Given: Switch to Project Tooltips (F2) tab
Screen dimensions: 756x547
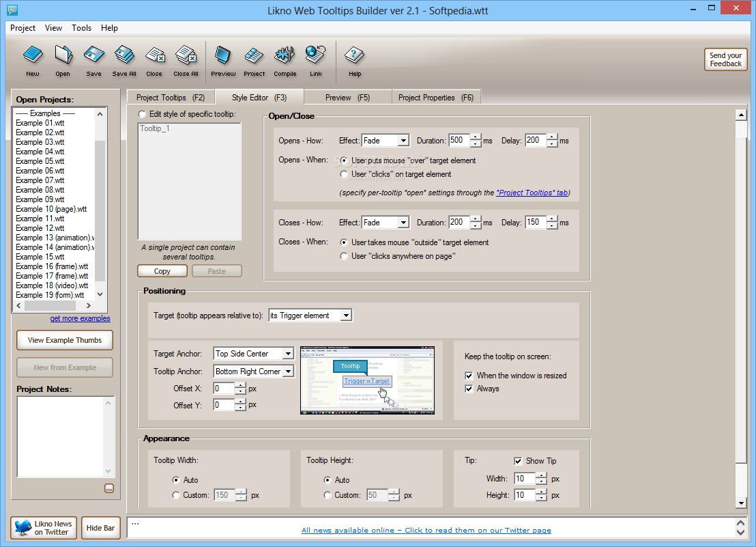Looking at the screenshot, I should 171,98.
